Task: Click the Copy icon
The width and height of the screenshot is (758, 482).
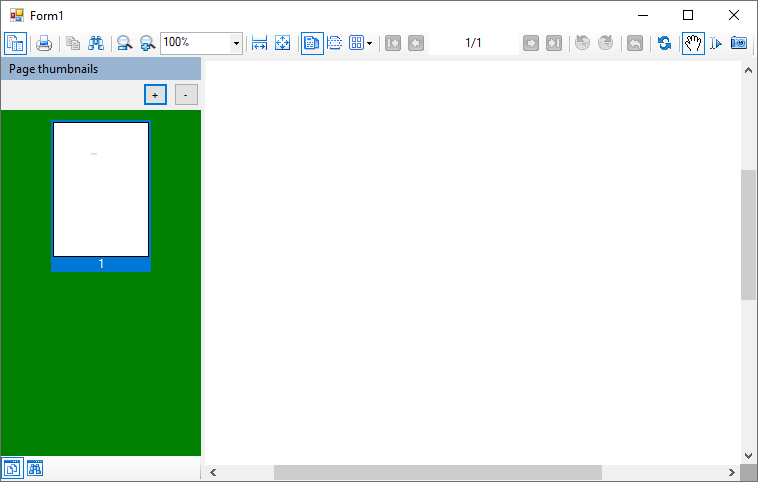Action: click(x=73, y=44)
